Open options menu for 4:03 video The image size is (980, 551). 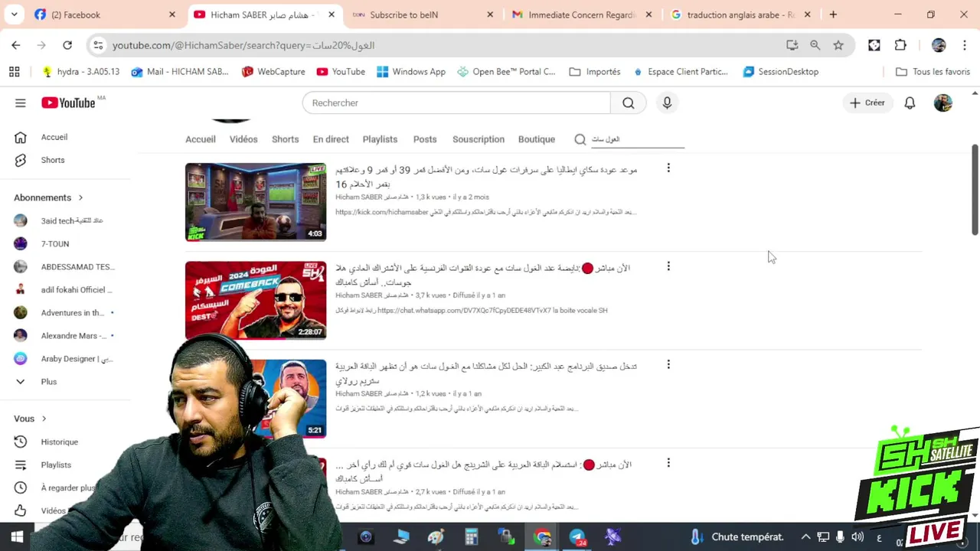tap(668, 168)
